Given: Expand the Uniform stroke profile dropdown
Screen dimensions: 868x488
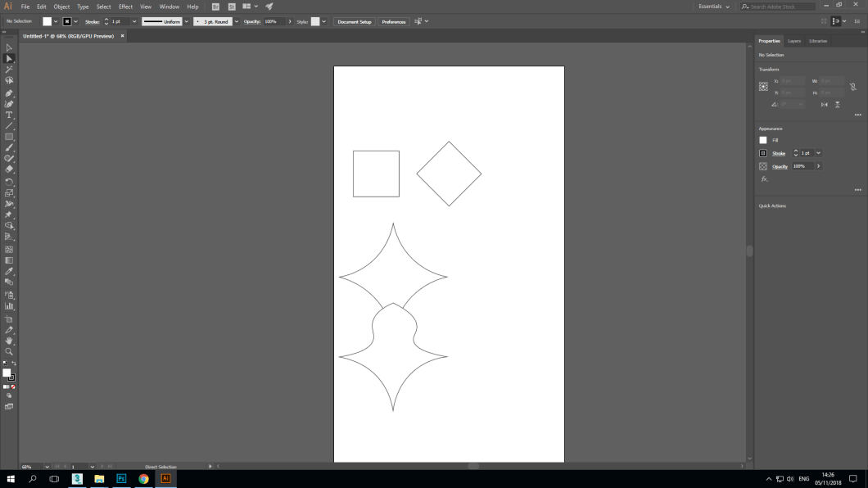Looking at the screenshot, I should 186,21.
